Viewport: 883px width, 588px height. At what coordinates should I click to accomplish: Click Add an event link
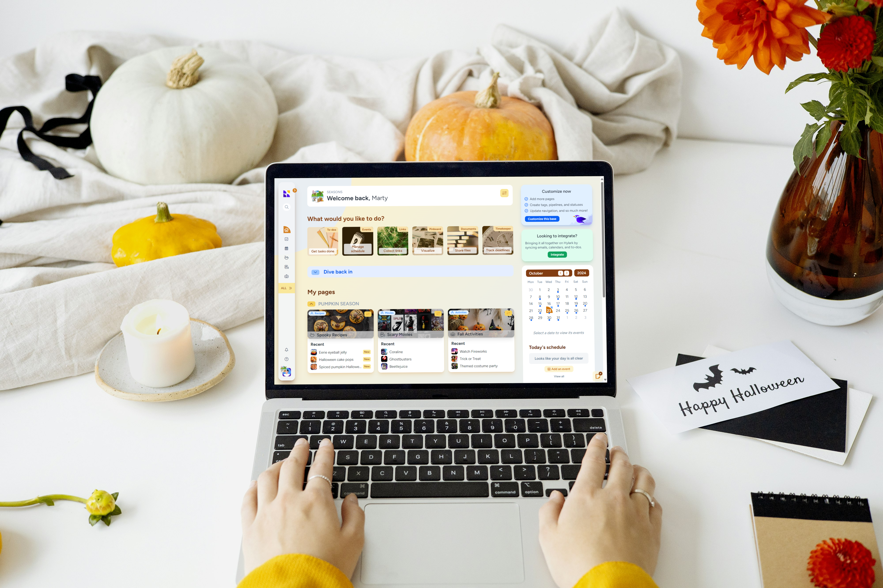[x=559, y=366]
